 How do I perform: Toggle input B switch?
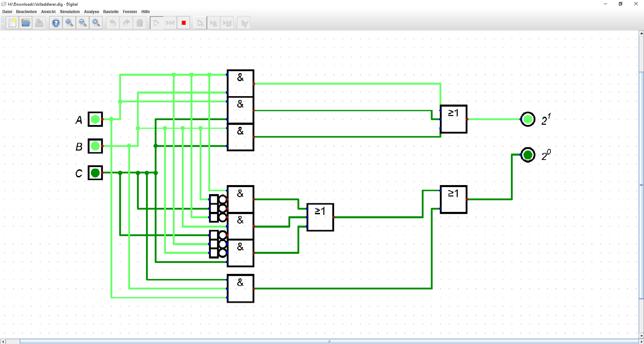(95, 146)
